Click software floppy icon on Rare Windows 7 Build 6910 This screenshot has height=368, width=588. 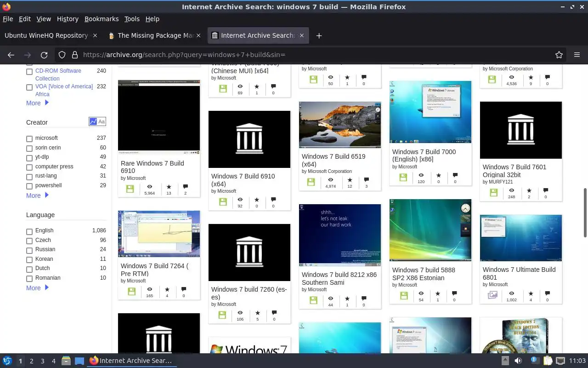[130, 189]
